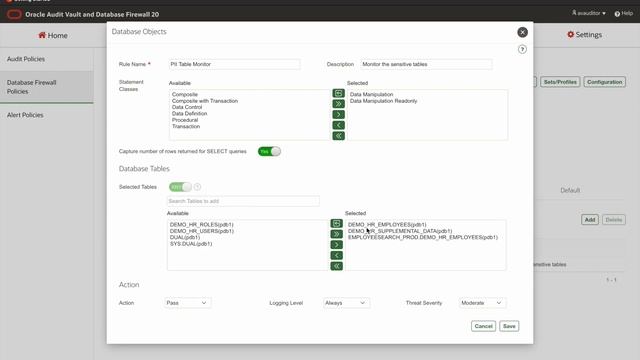Select DEMO_HR_SUPPLEMENTAL_DATA(pdb1) table

400,231
